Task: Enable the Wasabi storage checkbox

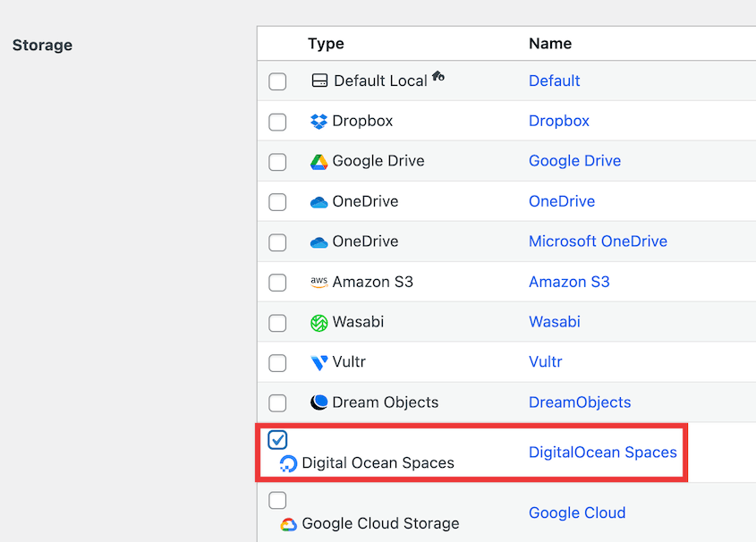Action: tap(277, 323)
